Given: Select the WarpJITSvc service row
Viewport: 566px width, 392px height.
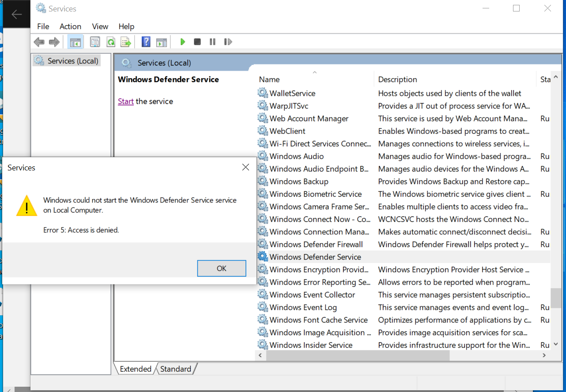Looking at the screenshot, I should pos(403,106).
